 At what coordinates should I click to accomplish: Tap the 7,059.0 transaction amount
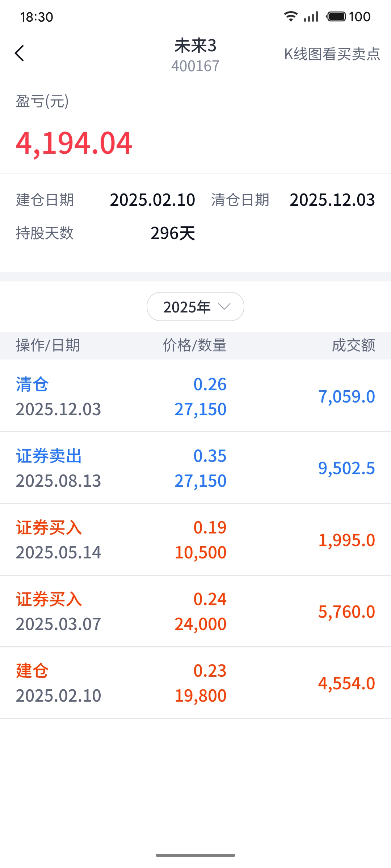(x=346, y=396)
